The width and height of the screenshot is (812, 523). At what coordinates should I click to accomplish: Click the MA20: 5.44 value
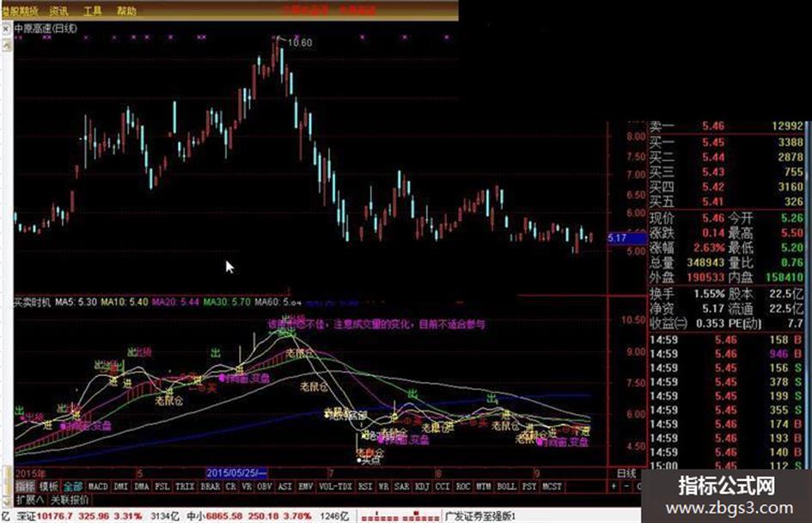(x=175, y=302)
